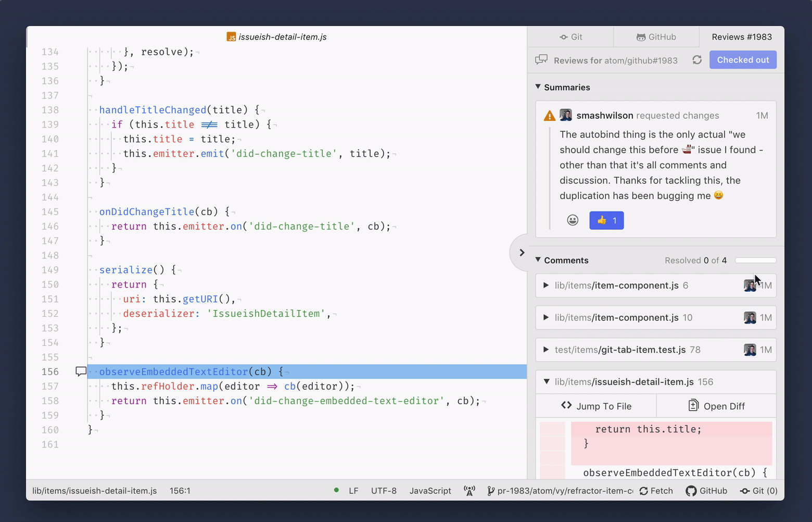Click the comment icon on line 156 gutter
The width and height of the screenshot is (812, 522).
point(81,371)
